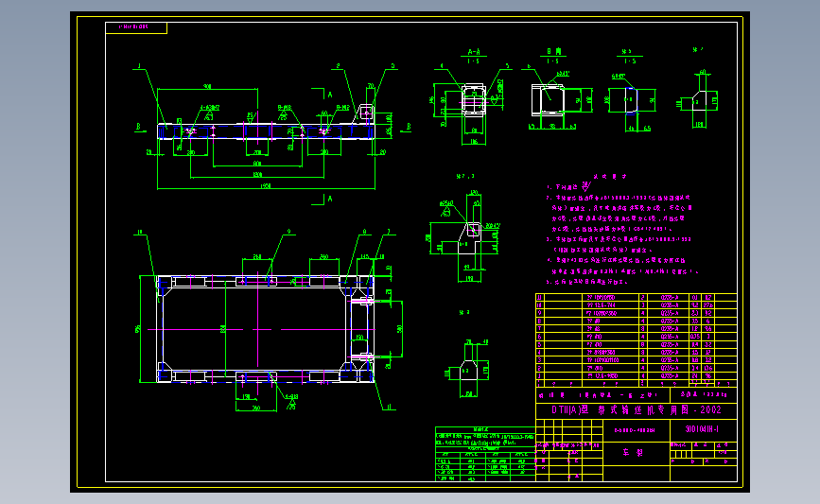Click callout number 4 on the A-A section

(x=442, y=66)
